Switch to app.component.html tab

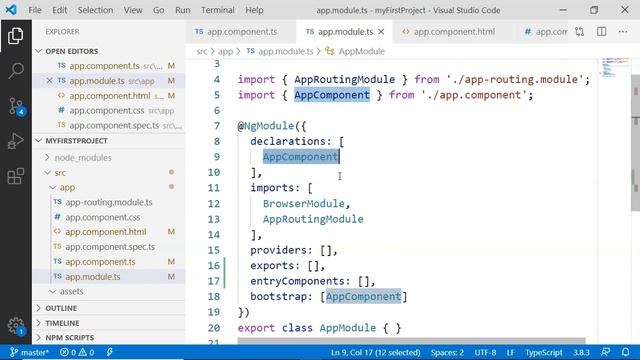click(454, 31)
